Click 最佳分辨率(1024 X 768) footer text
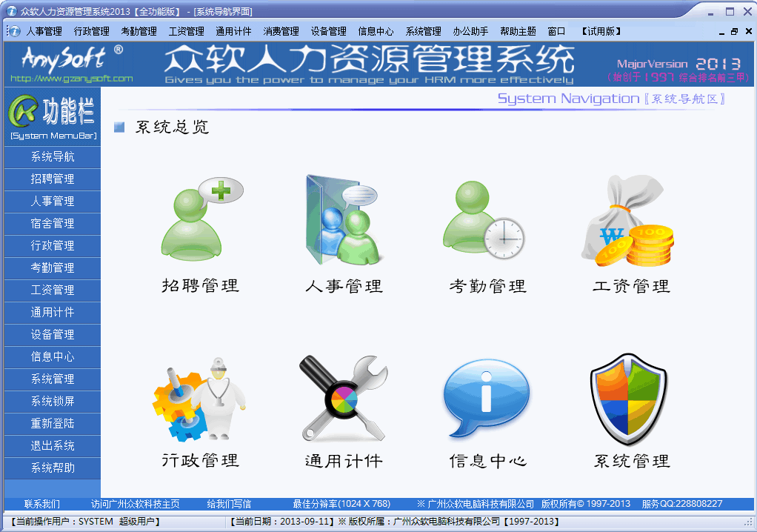The width and height of the screenshot is (757, 532). [x=341, y=504]
